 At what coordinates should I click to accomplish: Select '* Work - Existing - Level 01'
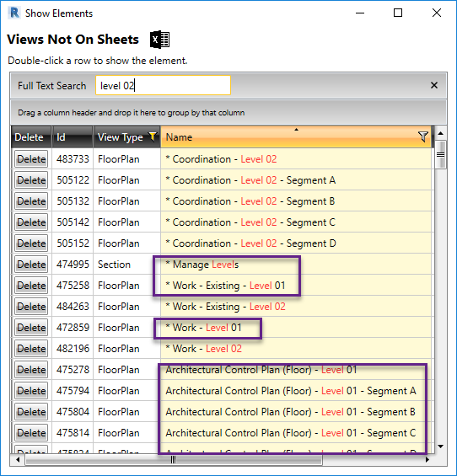tap(296, 286)
